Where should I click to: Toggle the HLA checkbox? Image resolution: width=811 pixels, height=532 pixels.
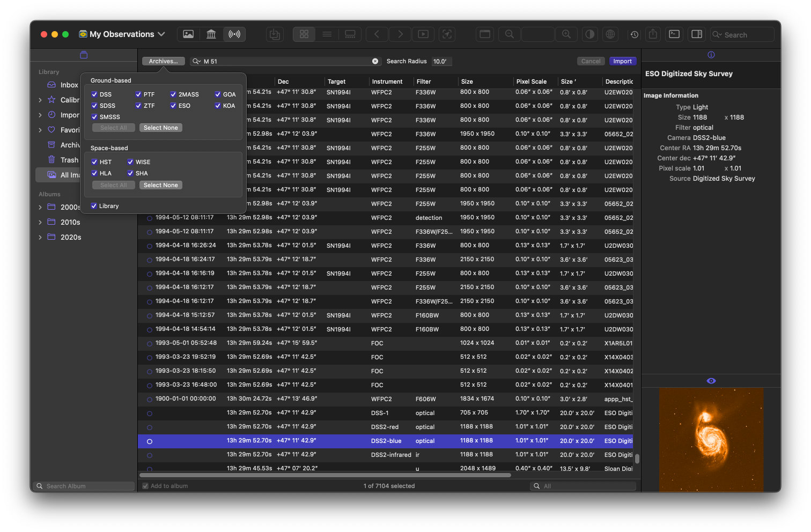point(94,173)
